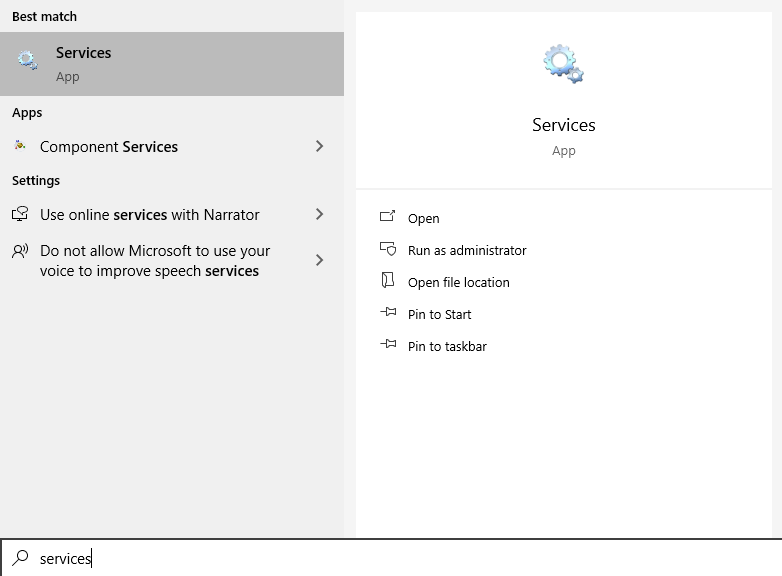Click the Services gear icon under Best match
Screen dimensions: 782x576
(28, 62)
